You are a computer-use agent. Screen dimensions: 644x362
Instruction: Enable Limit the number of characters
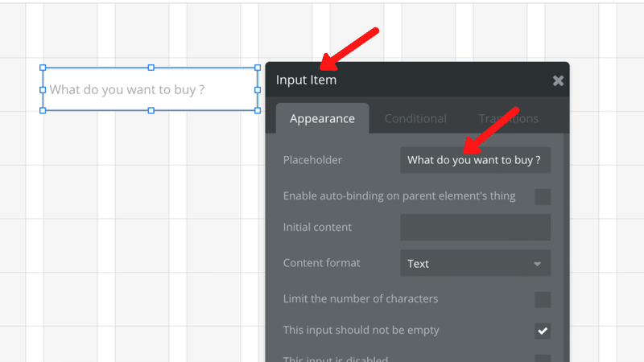543,299
